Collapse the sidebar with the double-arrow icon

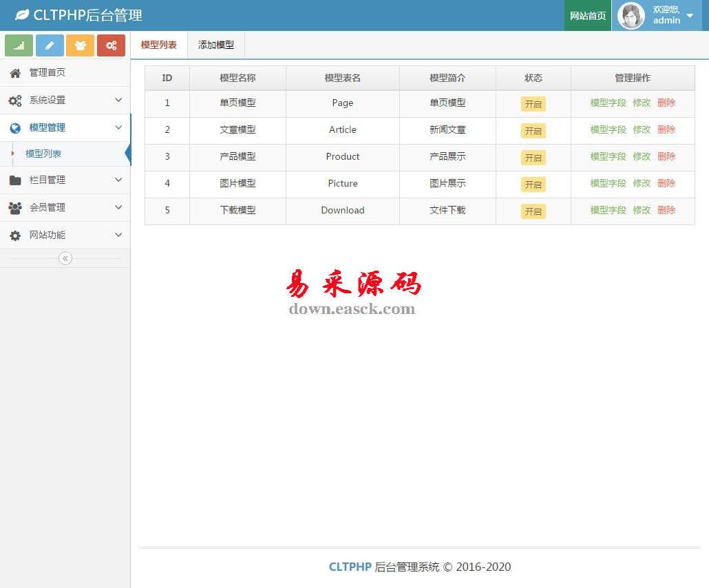pyautogui.click(x=65, y=258)
